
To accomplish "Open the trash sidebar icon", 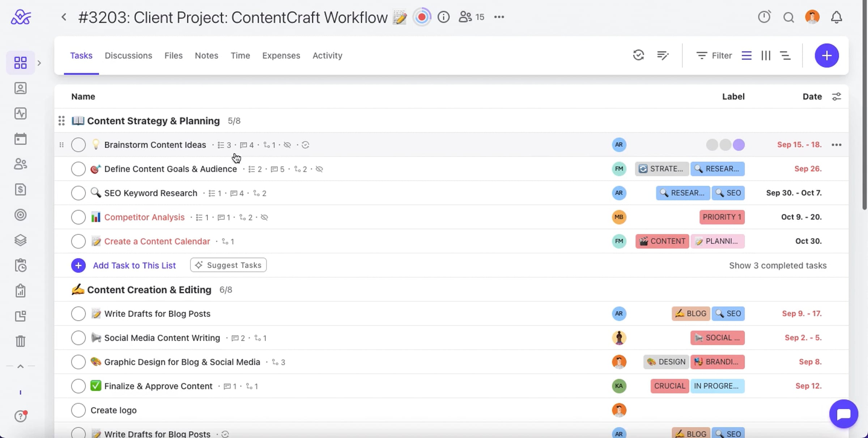I will pyautogui.click(x=21, y=341).
